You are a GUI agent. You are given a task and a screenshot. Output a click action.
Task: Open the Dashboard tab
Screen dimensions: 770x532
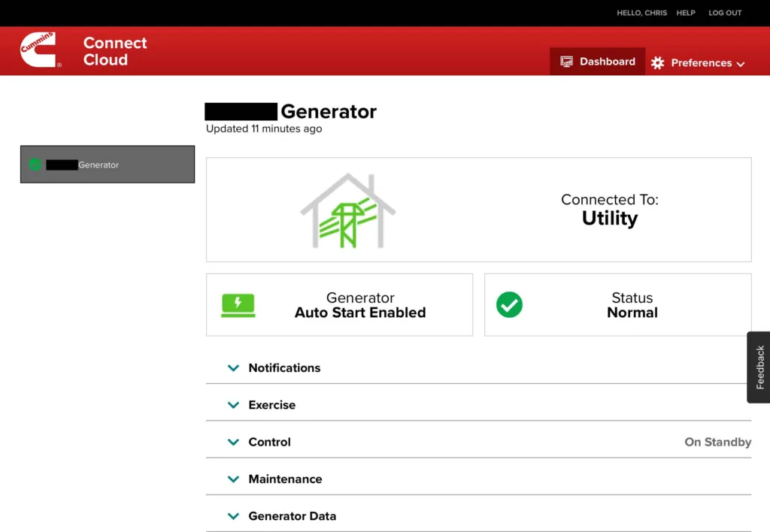click(597, 62)
